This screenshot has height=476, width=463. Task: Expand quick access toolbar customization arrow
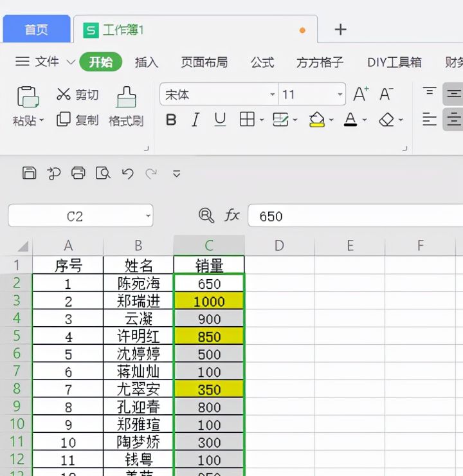[x=177, y=174]
